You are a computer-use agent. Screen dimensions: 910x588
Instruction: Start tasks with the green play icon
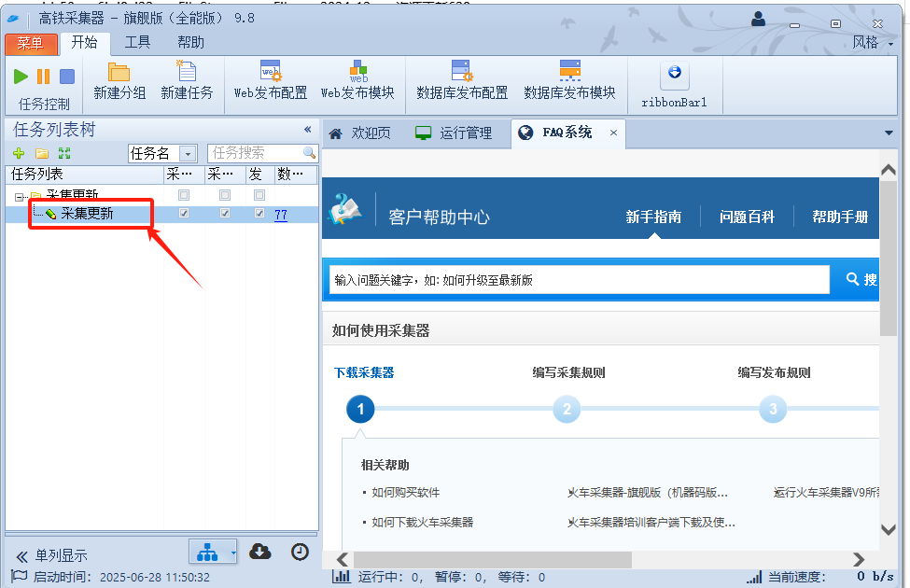(x=21, y=76)
